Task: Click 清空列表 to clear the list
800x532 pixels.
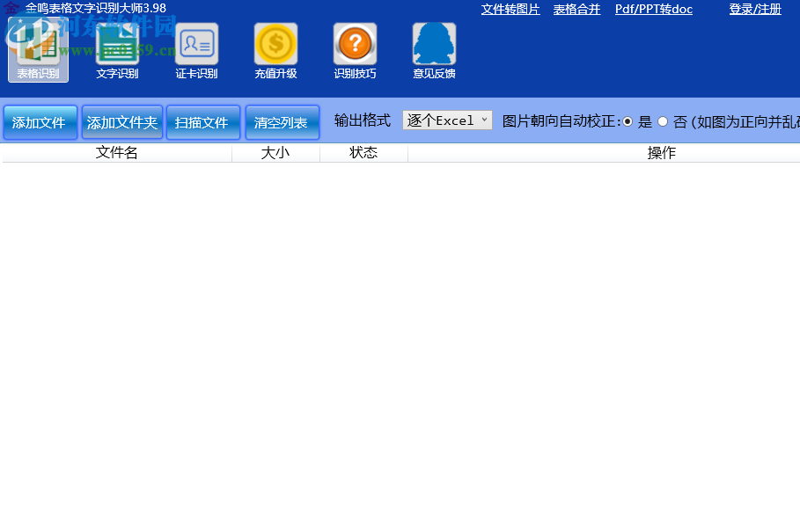Action: click(282, 122)
